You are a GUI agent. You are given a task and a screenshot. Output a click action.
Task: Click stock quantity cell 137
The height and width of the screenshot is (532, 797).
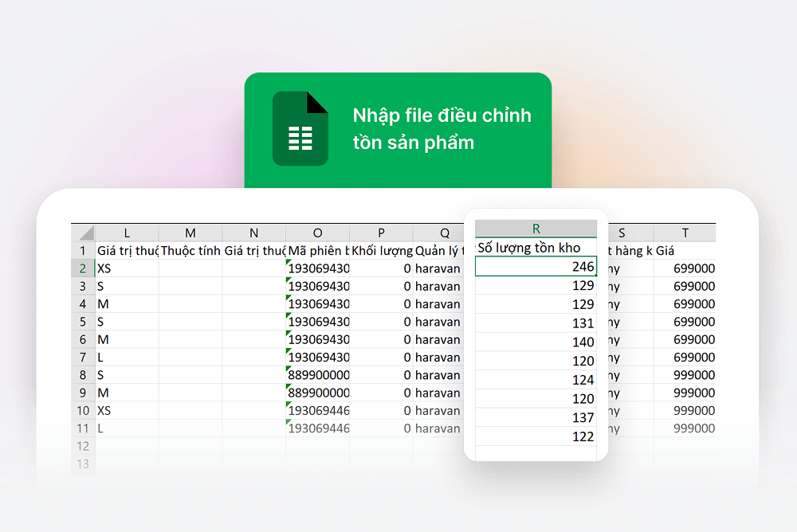click(x=536, y=417)
